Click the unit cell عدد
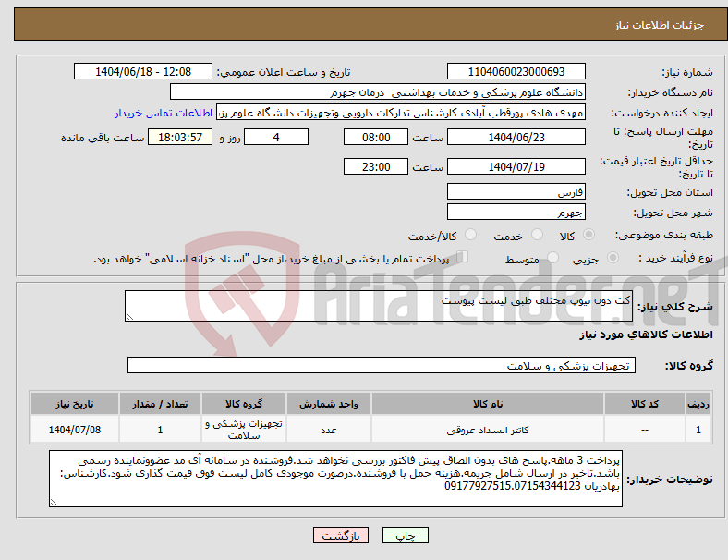 pyautogui.click(x=329, y=430)
